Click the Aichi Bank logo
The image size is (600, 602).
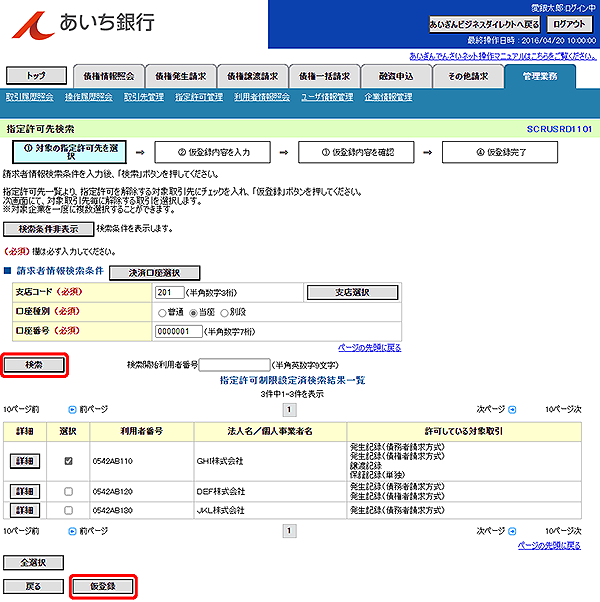83,25
